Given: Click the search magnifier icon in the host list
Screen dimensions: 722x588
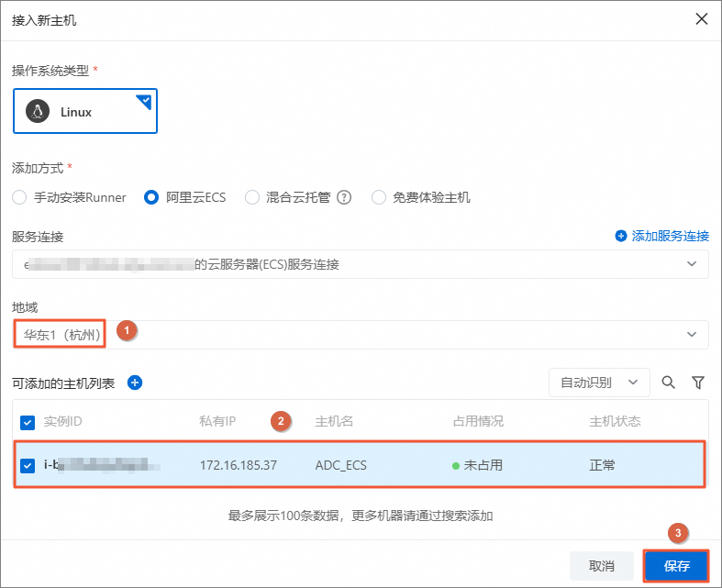Looking at the screenshot, I should coord(668,383).
